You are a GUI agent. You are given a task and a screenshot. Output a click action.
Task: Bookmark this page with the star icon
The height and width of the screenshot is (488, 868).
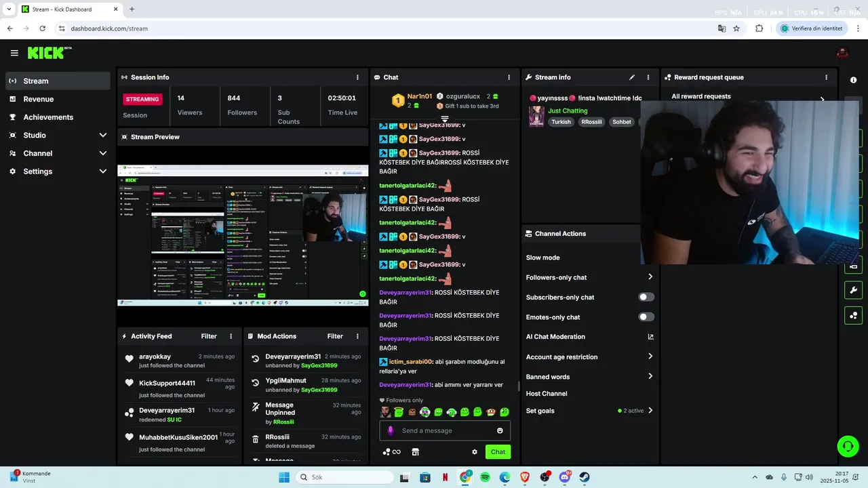[736, 28]
